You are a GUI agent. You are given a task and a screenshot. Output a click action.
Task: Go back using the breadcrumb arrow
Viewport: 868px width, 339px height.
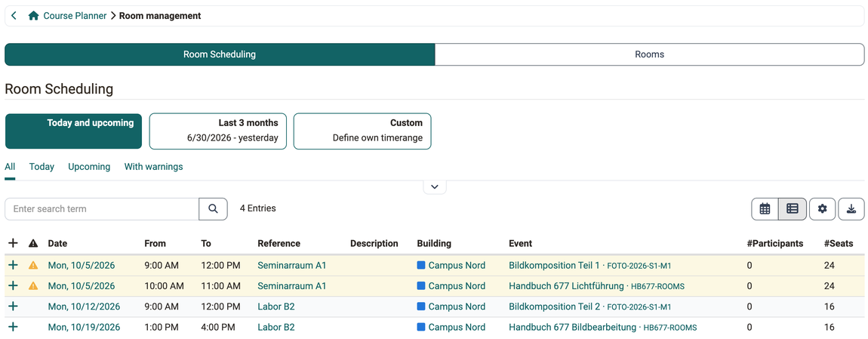(14, 16)
